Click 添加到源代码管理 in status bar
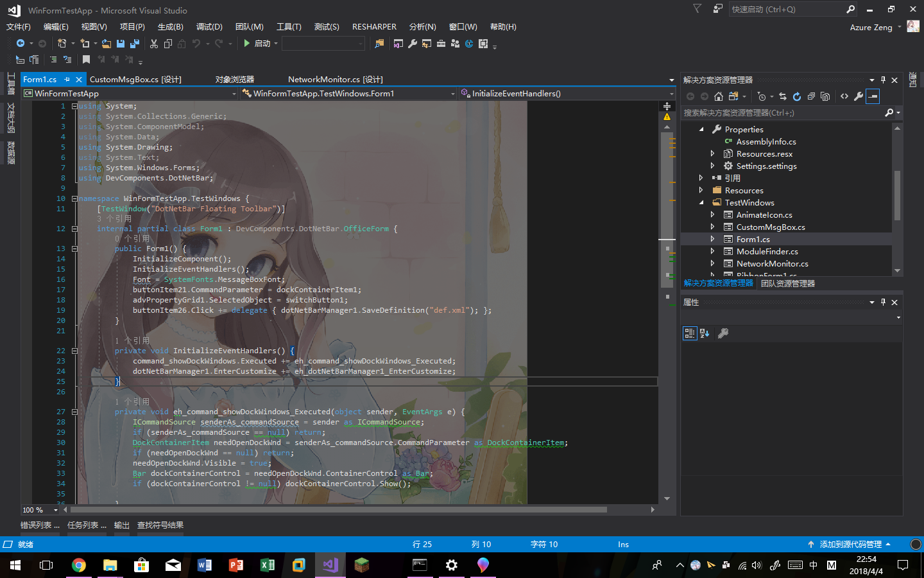Image resolution: width=924 pixels, height=578 pixels. point(850,545)
